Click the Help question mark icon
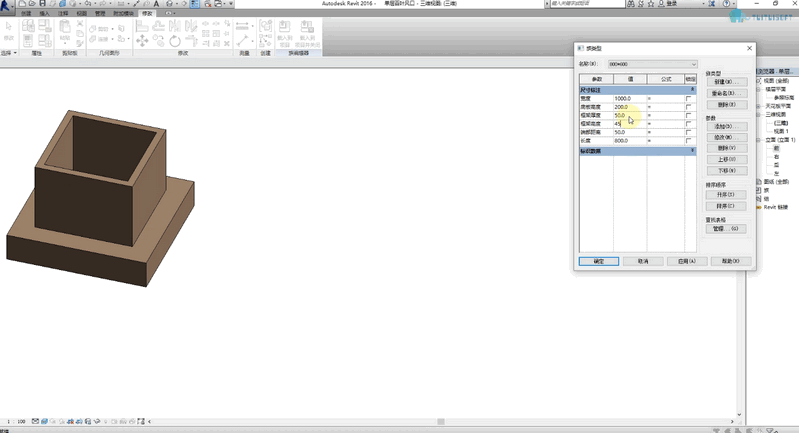Screen dimensions: 799x433 coord(726,4)
